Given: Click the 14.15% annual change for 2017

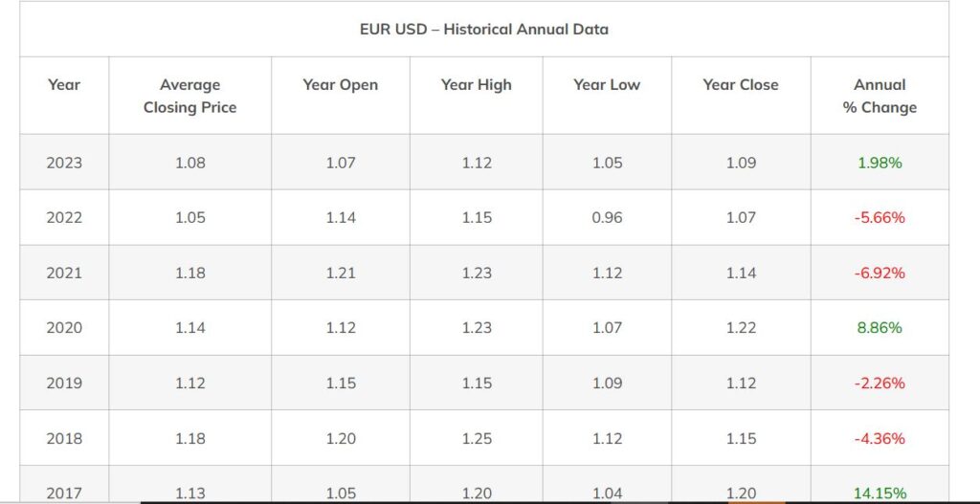Looking at the screenshot, I should click(x=880, y=493).
